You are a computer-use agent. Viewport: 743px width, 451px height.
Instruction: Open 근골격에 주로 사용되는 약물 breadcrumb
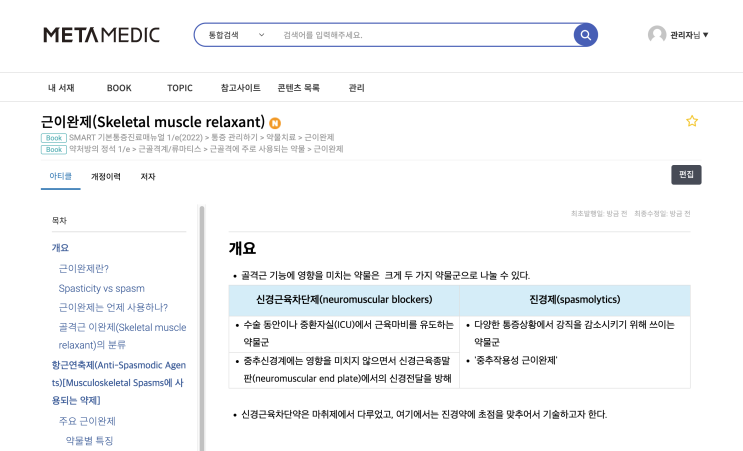point(257,149)
